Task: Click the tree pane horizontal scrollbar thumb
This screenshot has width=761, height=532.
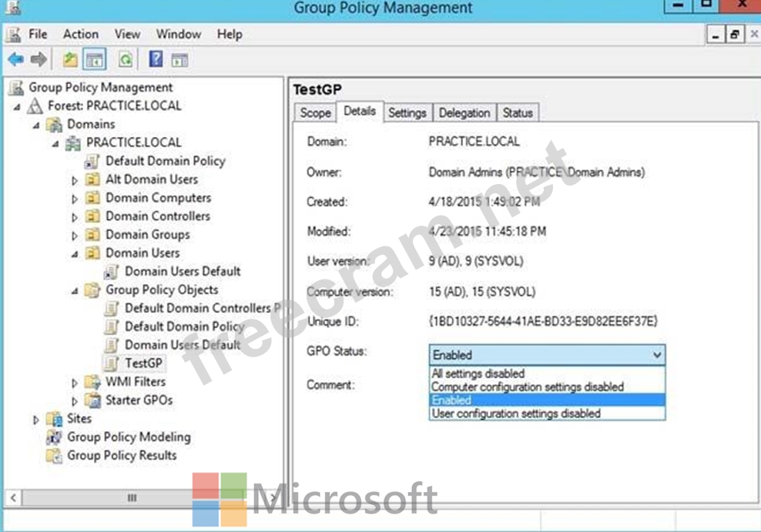Action: click(x=132, y=497)
